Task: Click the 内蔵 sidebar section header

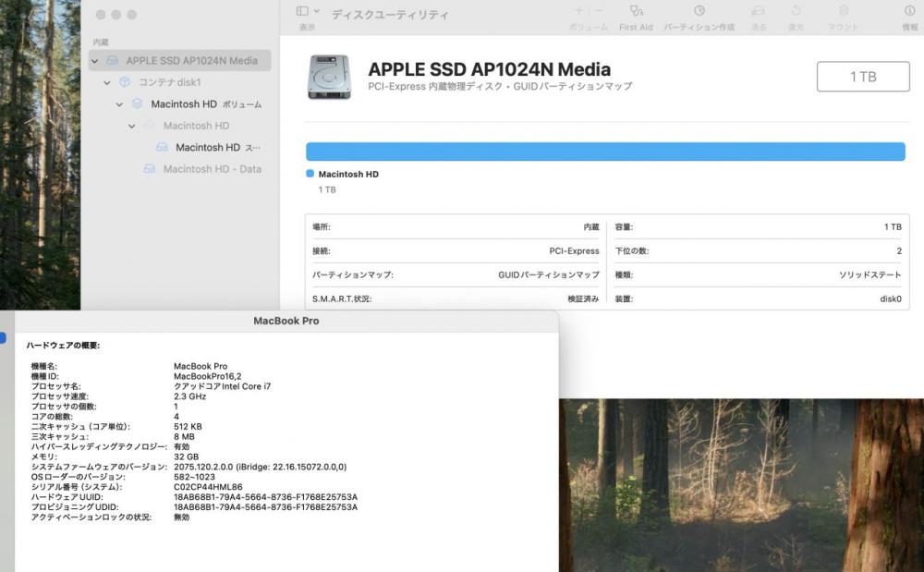Action: [x=101, y=42]
